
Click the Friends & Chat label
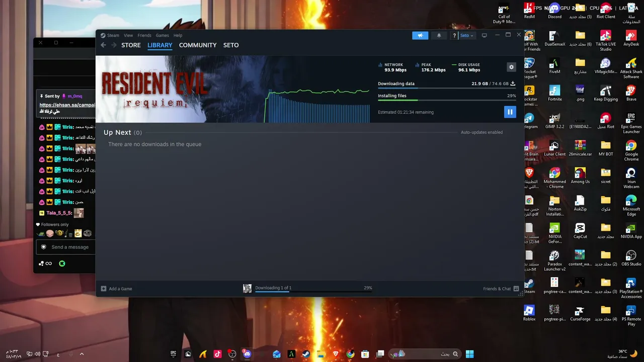497,289
